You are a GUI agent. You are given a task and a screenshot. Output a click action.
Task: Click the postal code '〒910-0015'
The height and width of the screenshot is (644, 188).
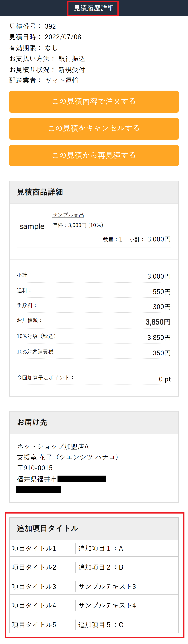click(x=35, y=468)
